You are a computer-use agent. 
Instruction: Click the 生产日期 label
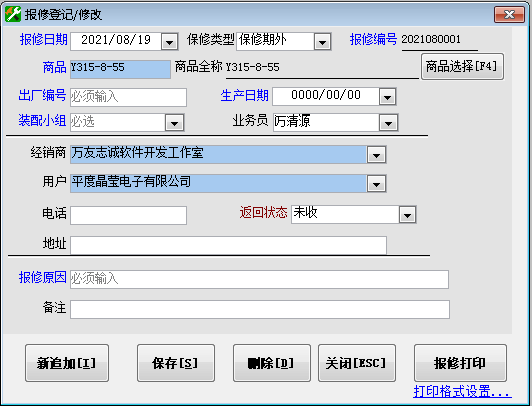tap(245, 95)
